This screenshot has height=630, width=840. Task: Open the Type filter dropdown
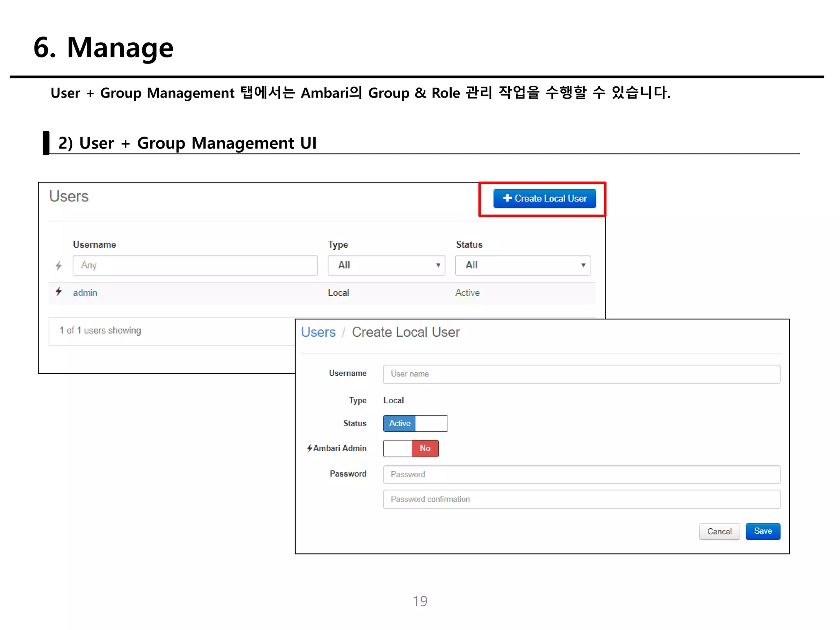386,265
